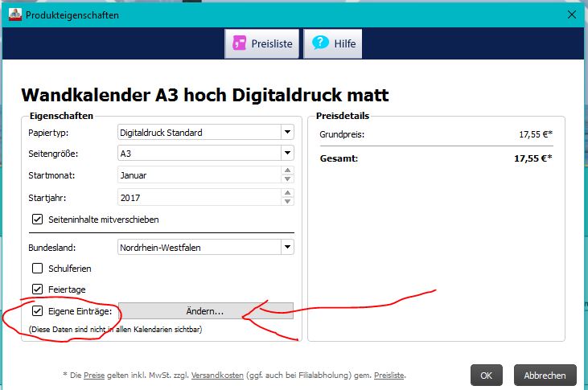Click the Grundpreis label
588x390 pixels.
point(342,134)
